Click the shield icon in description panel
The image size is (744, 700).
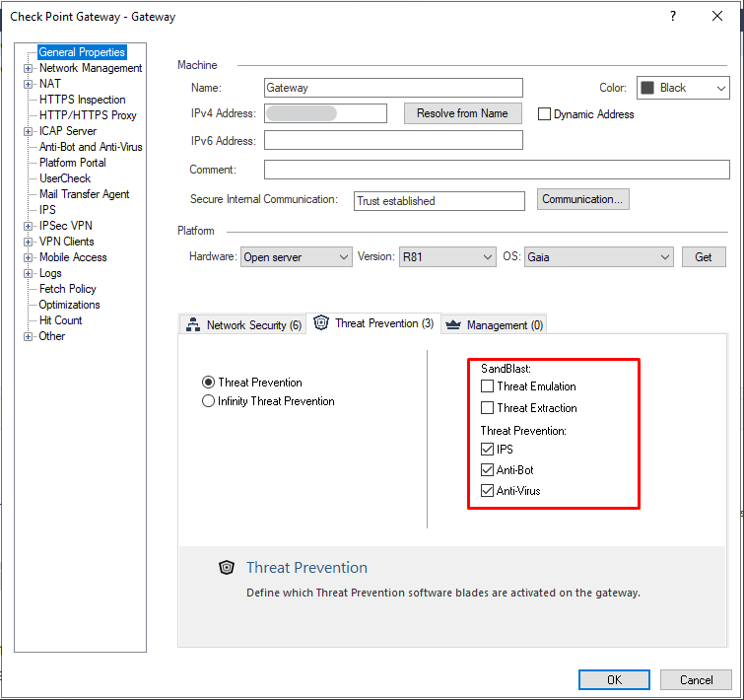[x=228, y=568]
